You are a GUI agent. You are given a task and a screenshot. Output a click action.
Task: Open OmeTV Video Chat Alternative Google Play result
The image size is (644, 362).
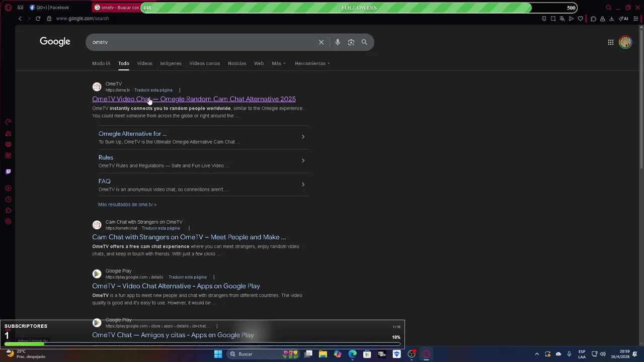point(176,286)
